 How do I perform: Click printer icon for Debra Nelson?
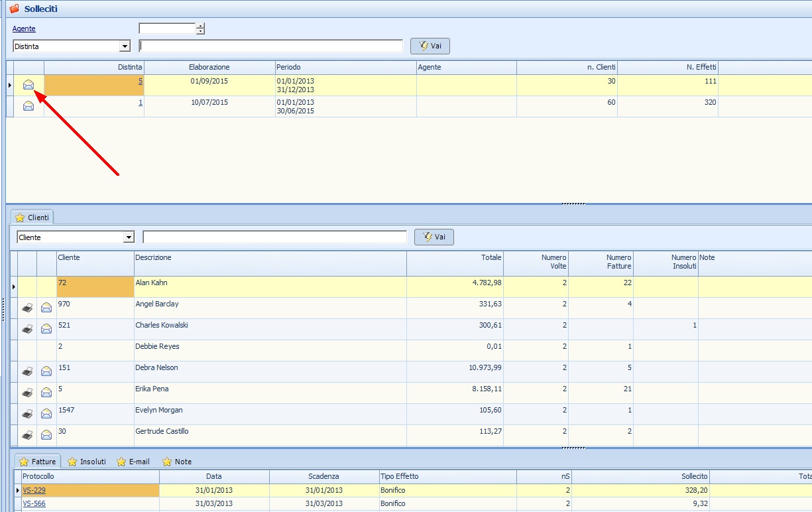(27, 372)
